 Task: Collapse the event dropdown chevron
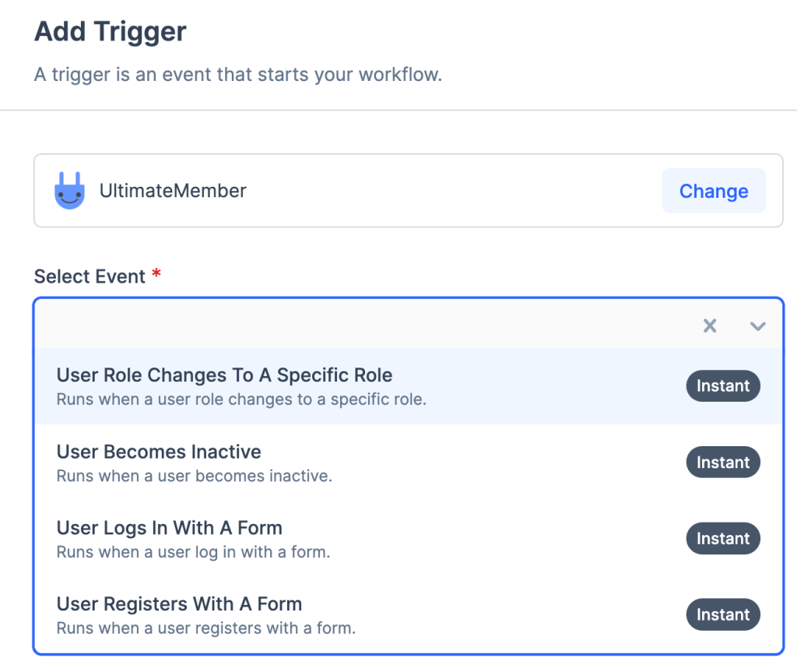point(757,326)
